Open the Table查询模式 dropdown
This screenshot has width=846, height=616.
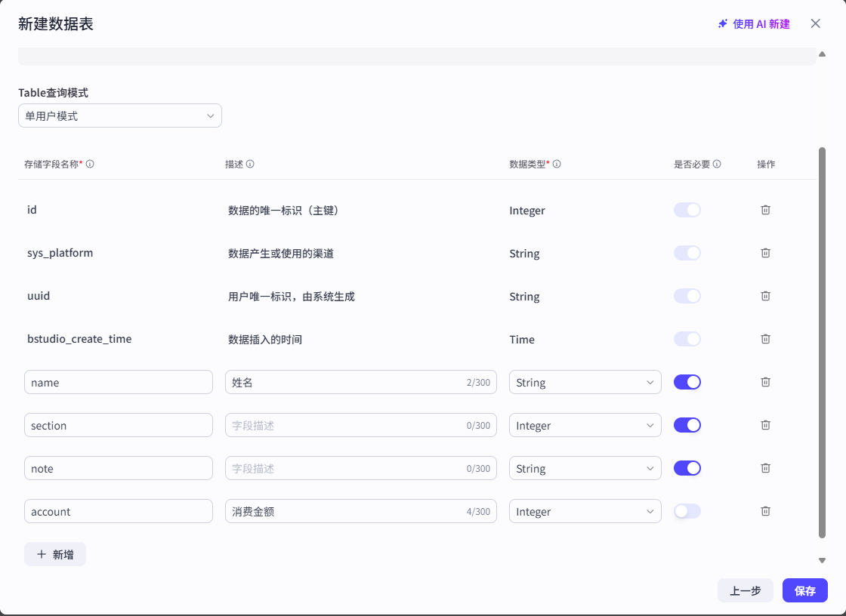tap(120, 115)
